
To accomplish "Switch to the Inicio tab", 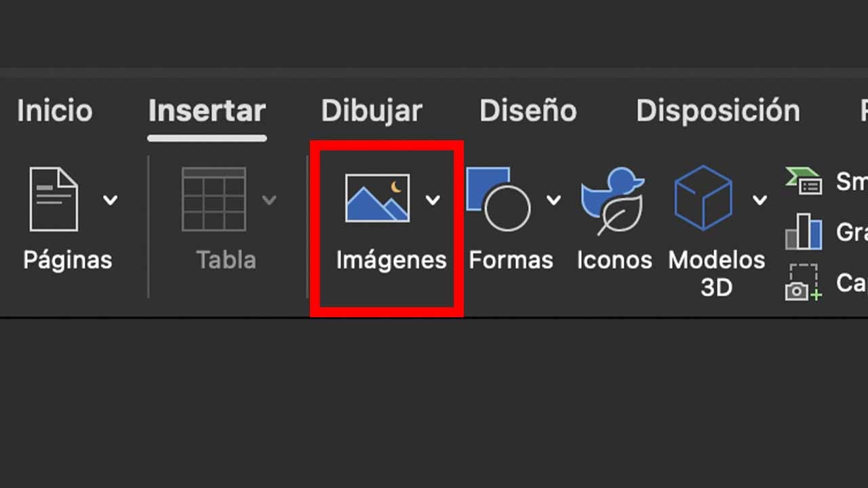I will click(54, 110).
